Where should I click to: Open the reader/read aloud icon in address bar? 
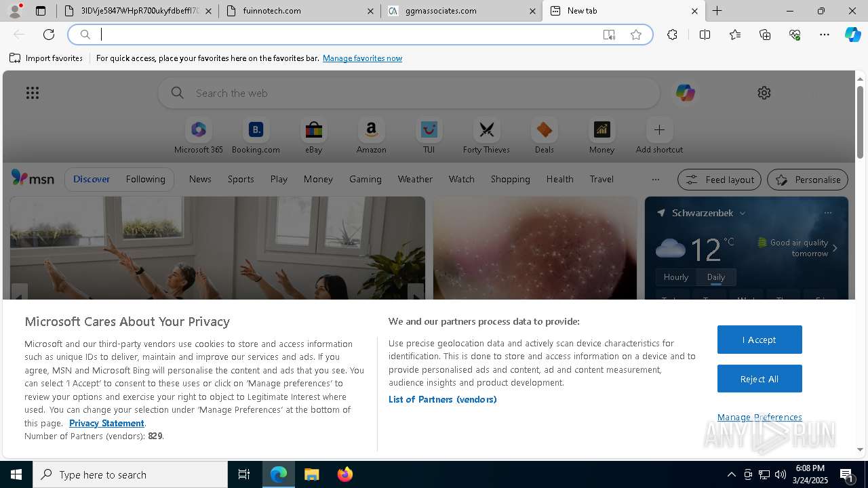tap(609, 35)
